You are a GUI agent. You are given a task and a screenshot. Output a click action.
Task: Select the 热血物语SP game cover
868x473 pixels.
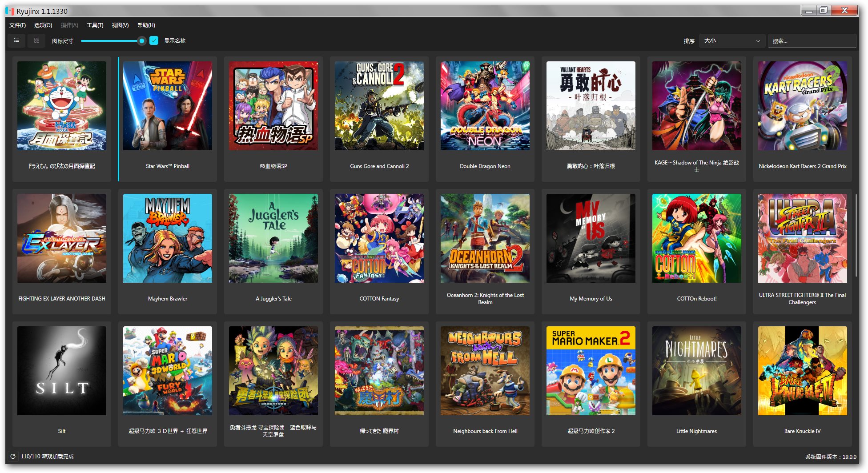[x=273, y=106]
